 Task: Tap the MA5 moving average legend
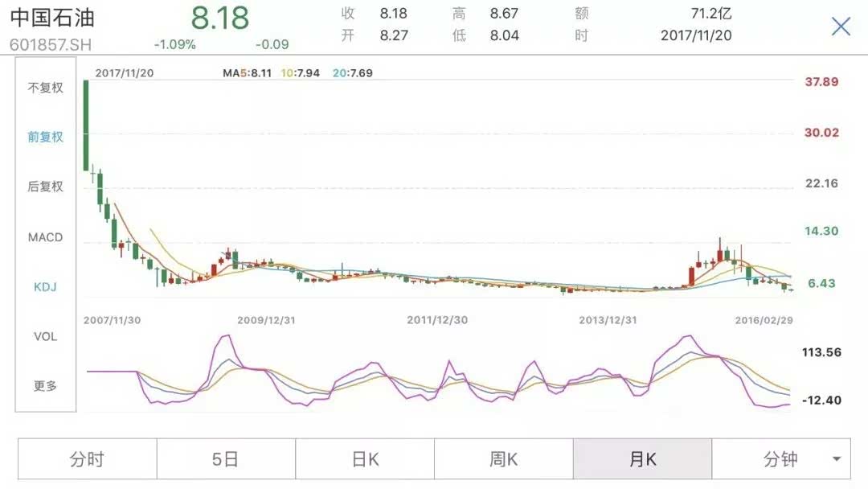pos(246,73)
